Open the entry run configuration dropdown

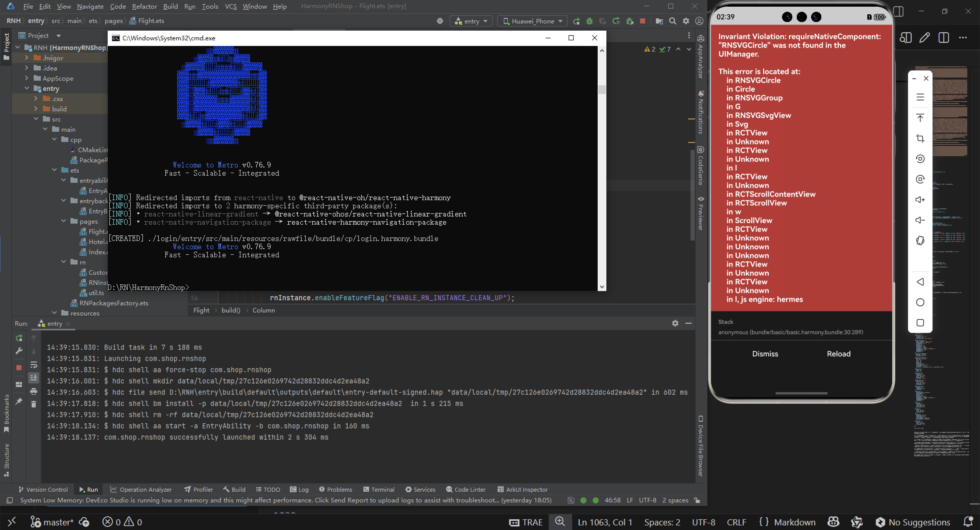point(471,21)
